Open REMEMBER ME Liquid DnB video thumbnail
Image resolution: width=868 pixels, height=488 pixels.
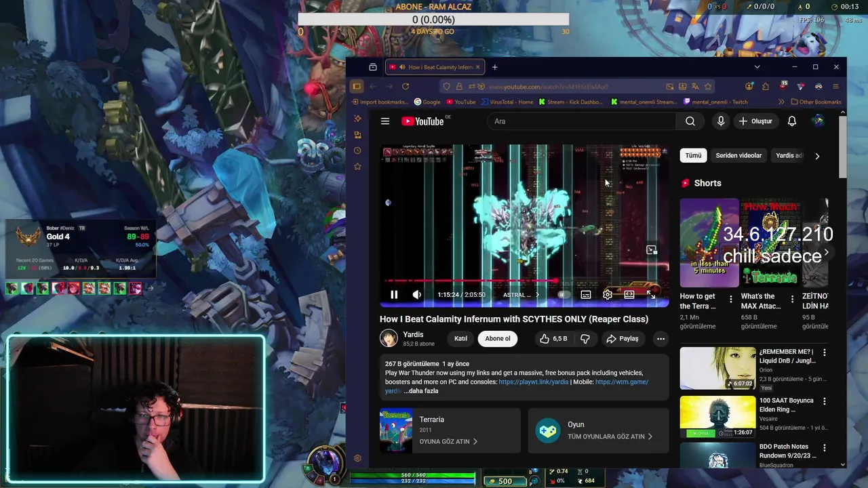(717, 368)
